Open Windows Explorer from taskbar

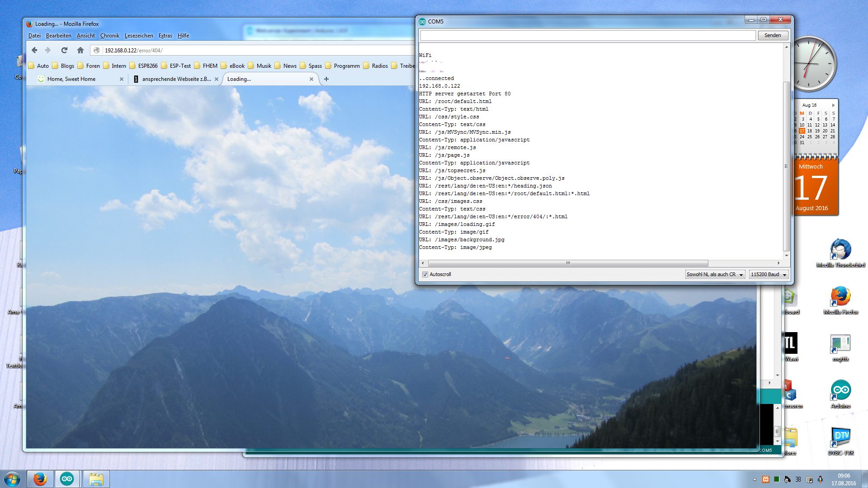click(x=96, y=479)
